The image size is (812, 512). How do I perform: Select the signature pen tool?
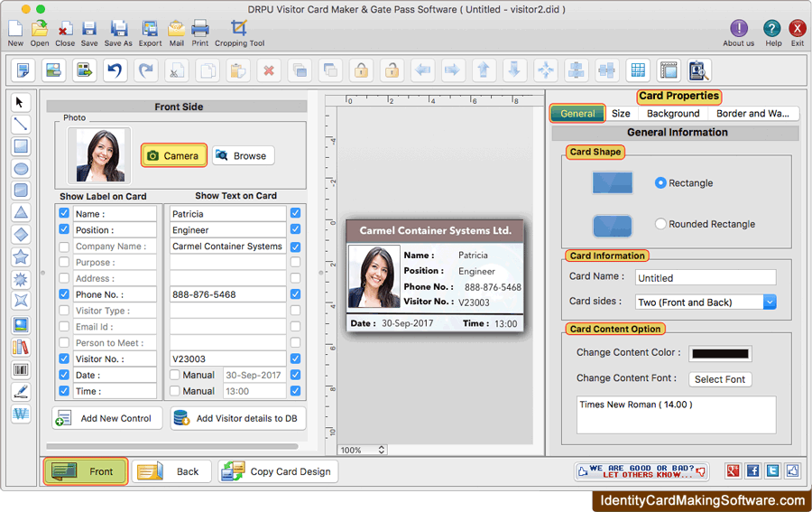coord(20,391)
